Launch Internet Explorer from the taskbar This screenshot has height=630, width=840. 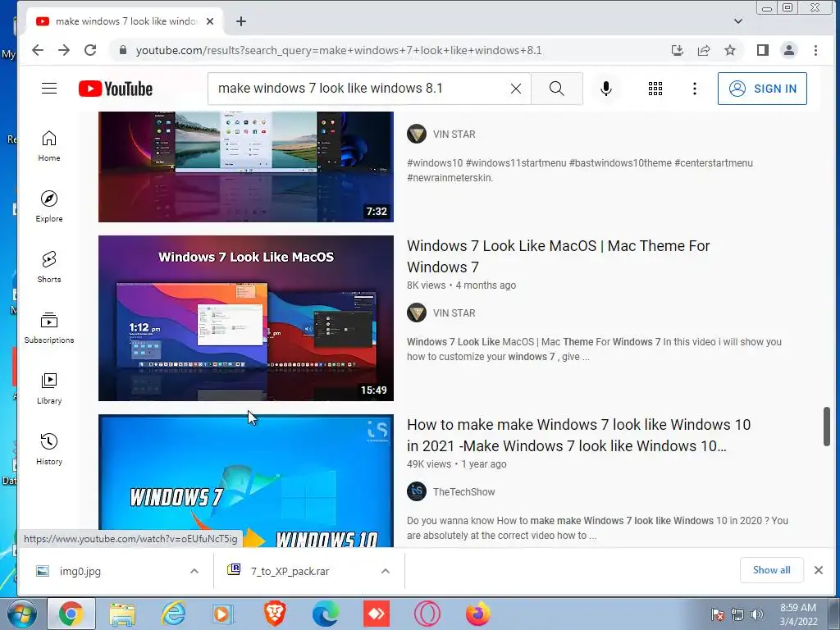(x=174, y=614)
